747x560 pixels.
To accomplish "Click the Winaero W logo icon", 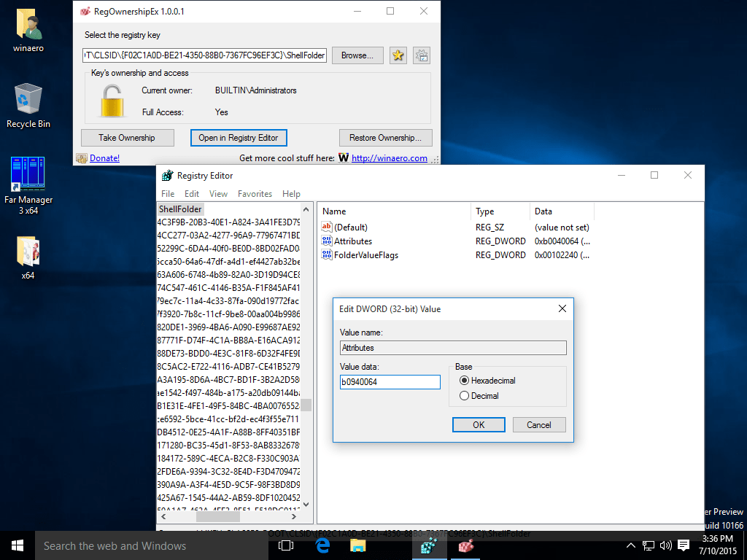I will click(343, 157).
